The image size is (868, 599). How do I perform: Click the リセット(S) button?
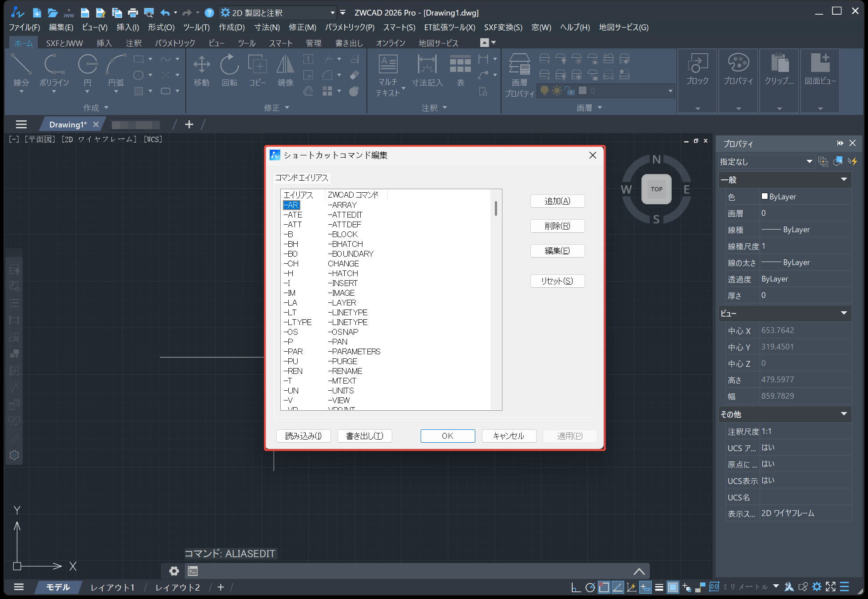(x=557, y=281)
